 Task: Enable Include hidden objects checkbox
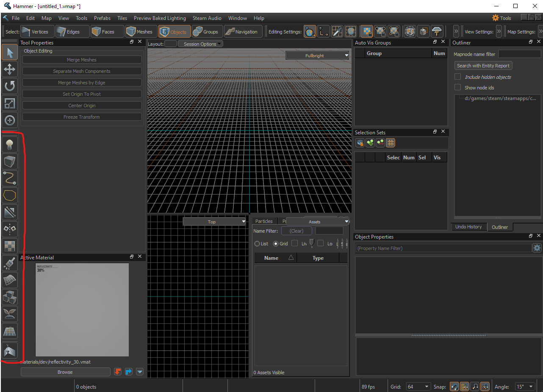coord(457,77)
